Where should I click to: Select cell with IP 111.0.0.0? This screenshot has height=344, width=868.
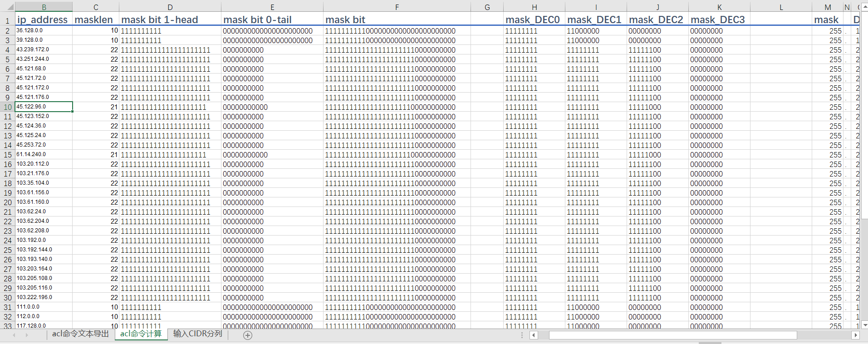click(x=44, y=307)
